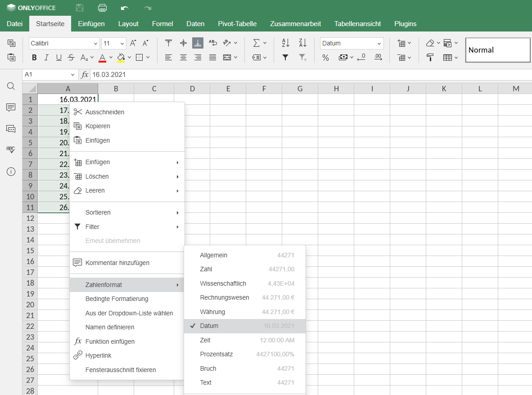
Task: Click the Copy icon in toolbar
Action: coord(11,43)
